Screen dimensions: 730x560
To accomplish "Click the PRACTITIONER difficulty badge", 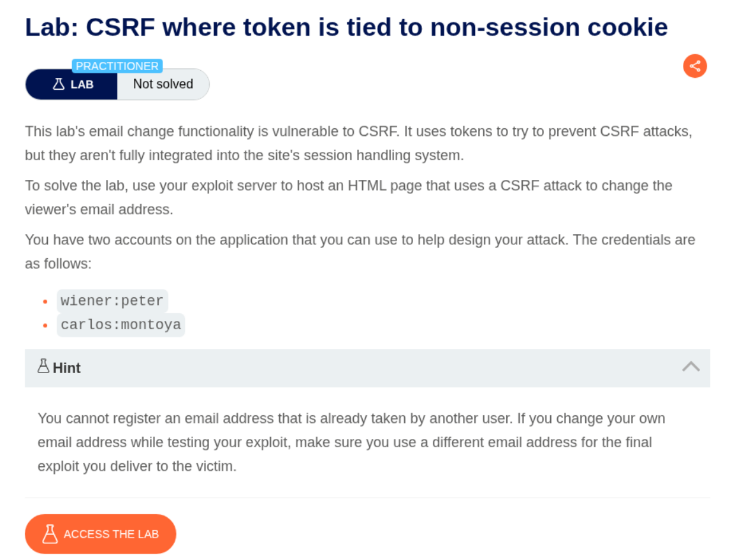I will click(x=117, y=66).
